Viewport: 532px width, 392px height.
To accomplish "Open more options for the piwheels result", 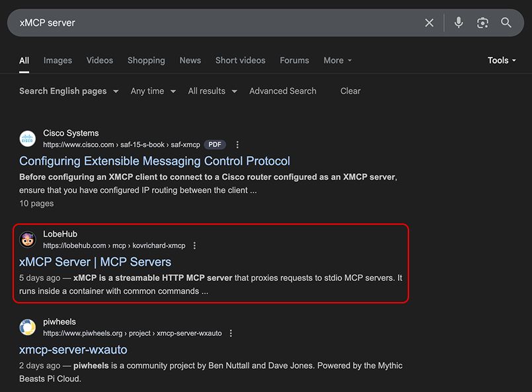I will pyautogui.click(x=231, y=333).
